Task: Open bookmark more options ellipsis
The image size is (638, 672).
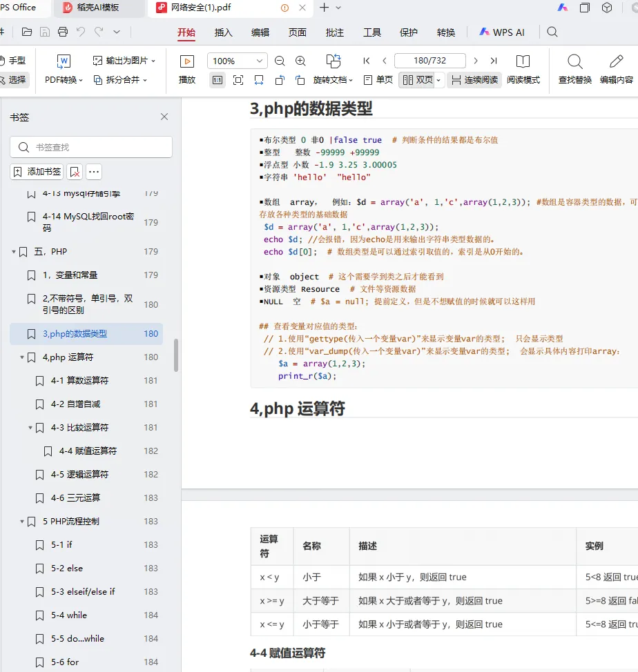Action: [x=94, y=172]
